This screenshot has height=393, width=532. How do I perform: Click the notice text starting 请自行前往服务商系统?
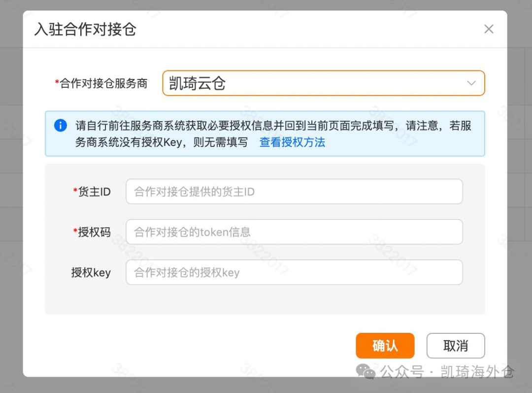pos(273,134)
